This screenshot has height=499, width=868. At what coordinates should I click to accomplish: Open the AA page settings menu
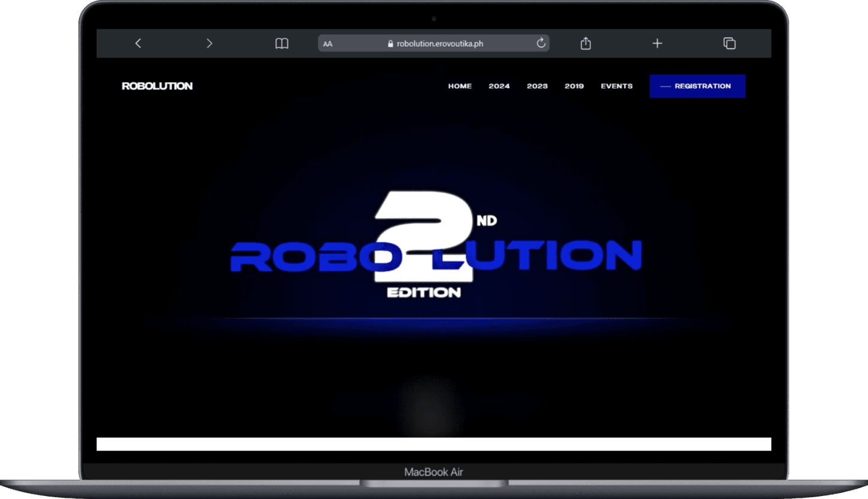(327, 43)
